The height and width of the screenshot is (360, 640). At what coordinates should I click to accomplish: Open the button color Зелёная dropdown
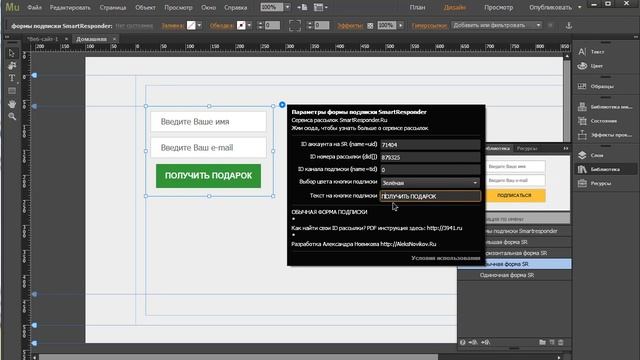(431, 183)
